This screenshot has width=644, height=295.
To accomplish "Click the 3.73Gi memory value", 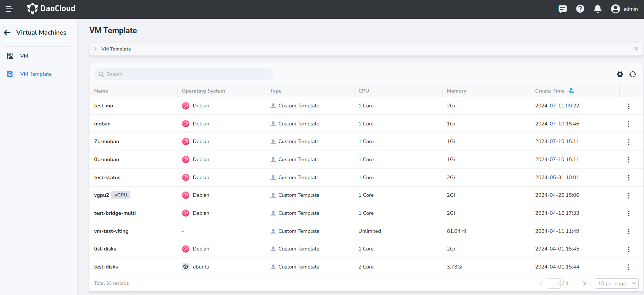I will (x=455, y=267).
